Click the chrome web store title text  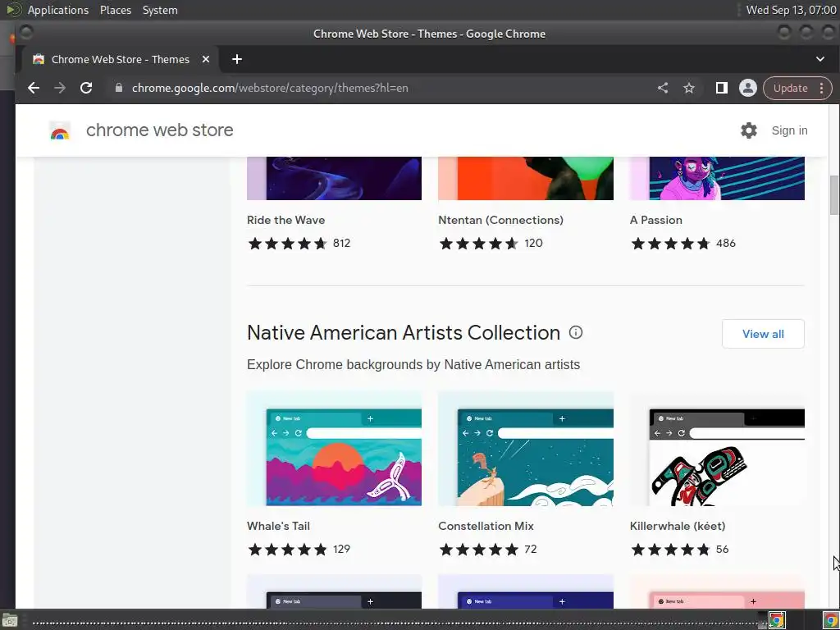tap(160, 130)
